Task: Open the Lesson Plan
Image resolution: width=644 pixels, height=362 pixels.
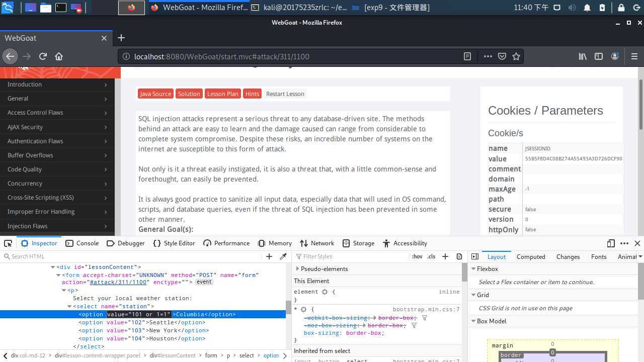Action: click(x=223, y=94)
